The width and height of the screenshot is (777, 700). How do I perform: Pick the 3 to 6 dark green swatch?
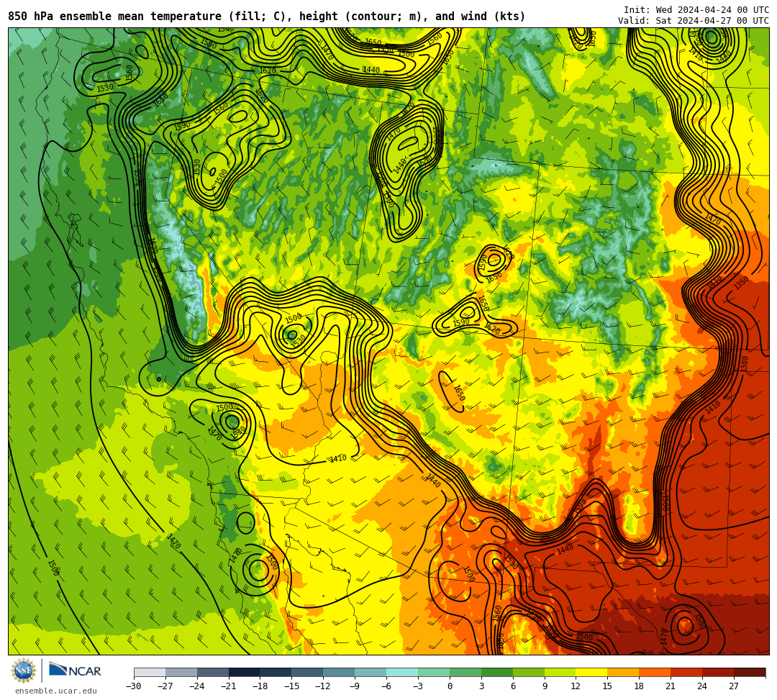tap(497, 672)
